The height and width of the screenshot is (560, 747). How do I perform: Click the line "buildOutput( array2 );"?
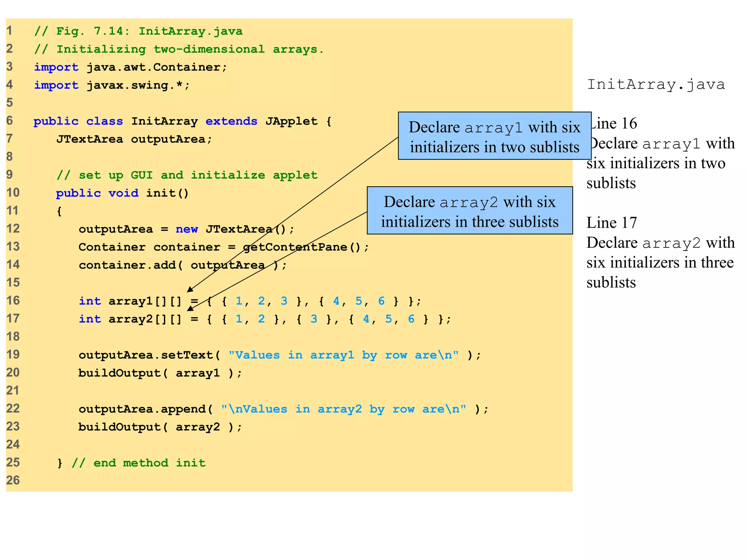click(160, 427)
